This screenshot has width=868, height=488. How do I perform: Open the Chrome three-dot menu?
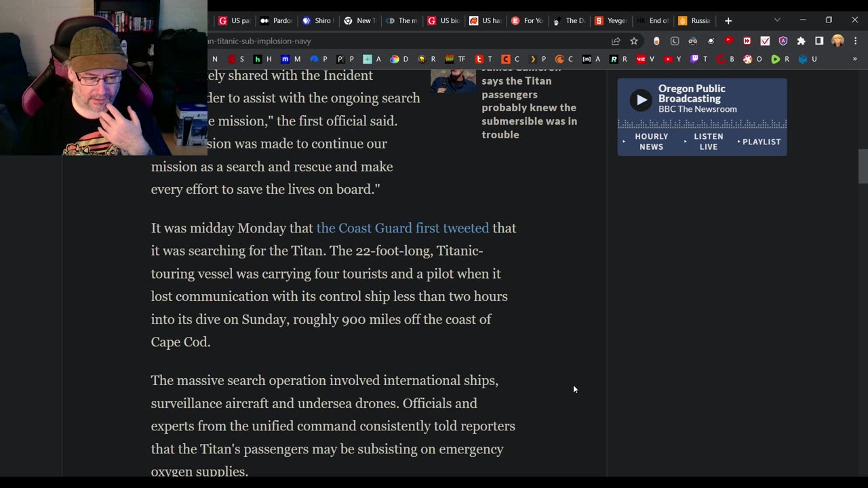(854, 41)
